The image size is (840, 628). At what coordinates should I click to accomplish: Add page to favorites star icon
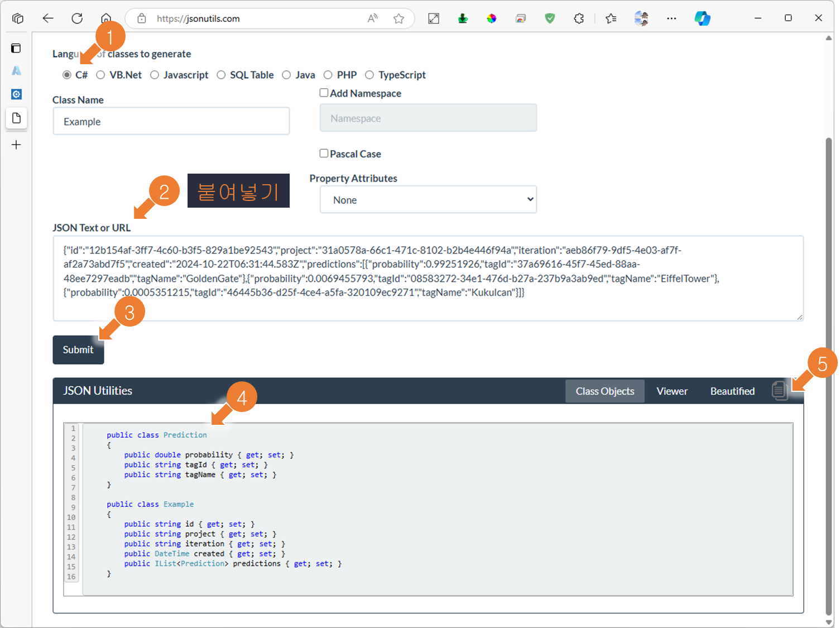click(x=399, y=18)
